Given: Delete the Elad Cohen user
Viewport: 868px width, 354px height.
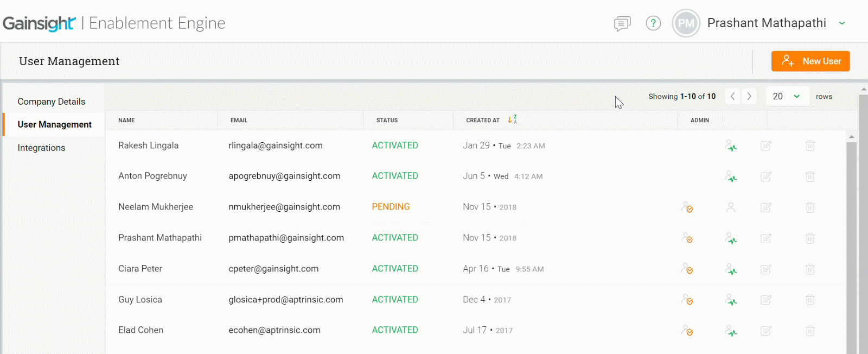Looking at the screenshot, I should click(x=810, y=331).
